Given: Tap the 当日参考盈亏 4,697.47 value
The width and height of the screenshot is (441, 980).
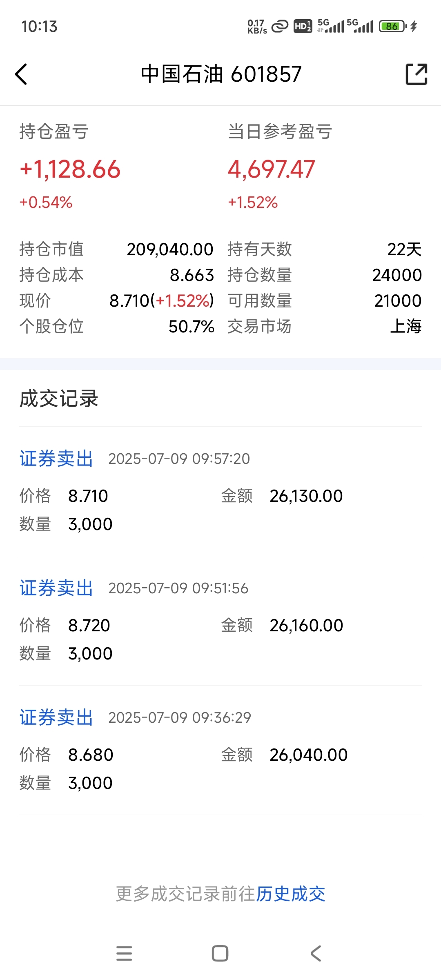Looking at the screenshot, I should point(271,169).
